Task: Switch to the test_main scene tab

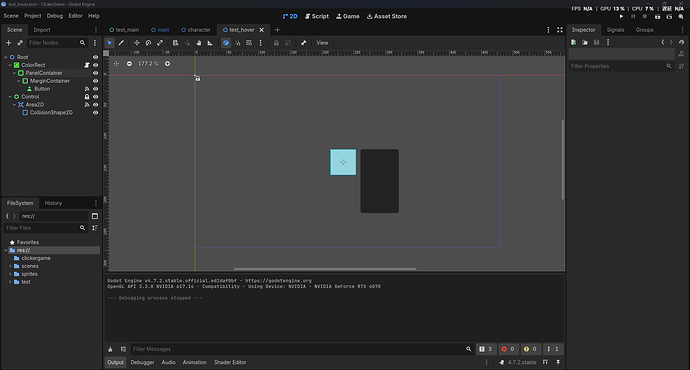Action: pos(124,30)
